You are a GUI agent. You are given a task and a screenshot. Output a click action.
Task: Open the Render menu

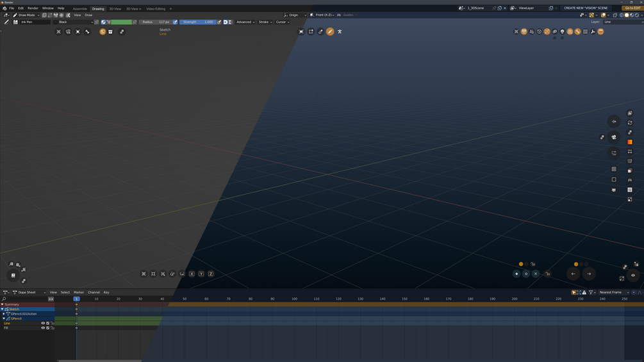(33, 8)
